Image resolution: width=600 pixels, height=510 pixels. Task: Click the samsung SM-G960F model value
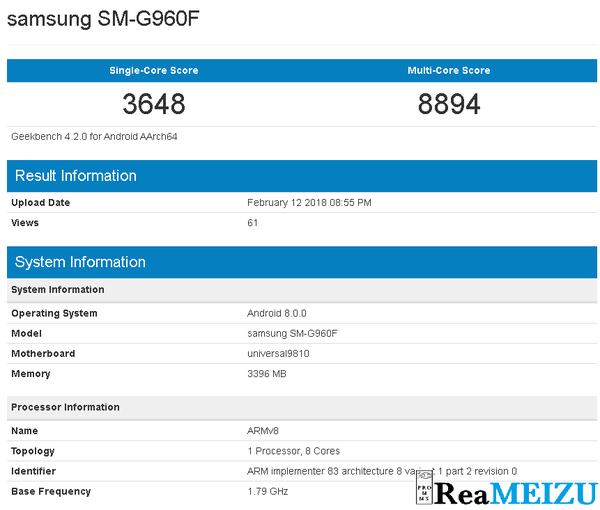[x=292, y=333]
